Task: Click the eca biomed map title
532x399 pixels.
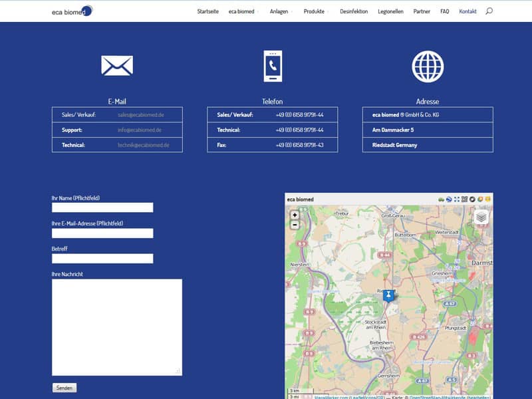Action: [x=301, y=199]
